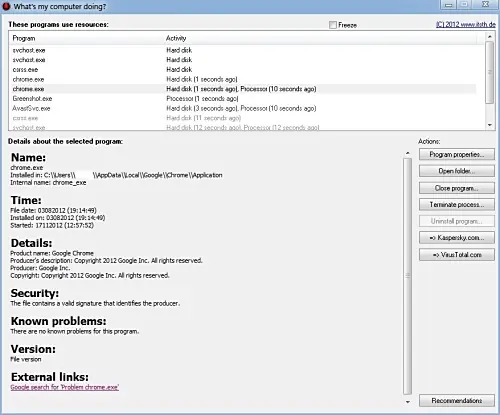The image size is (500, 415).
Task: Click the Program column header
Action: pos(24,38)
